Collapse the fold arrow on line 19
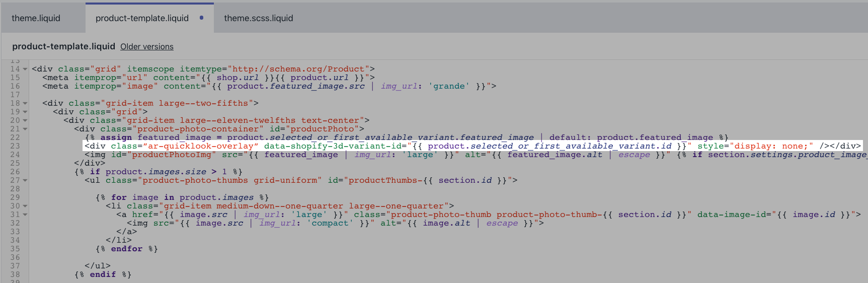868x283 pixels. tap(25, 112)
